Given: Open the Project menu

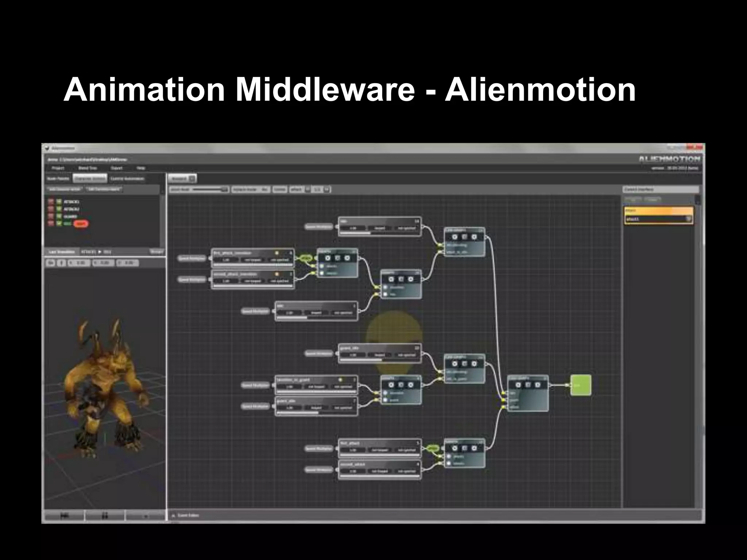Looking at the screenshot, I should coord(58,168).
